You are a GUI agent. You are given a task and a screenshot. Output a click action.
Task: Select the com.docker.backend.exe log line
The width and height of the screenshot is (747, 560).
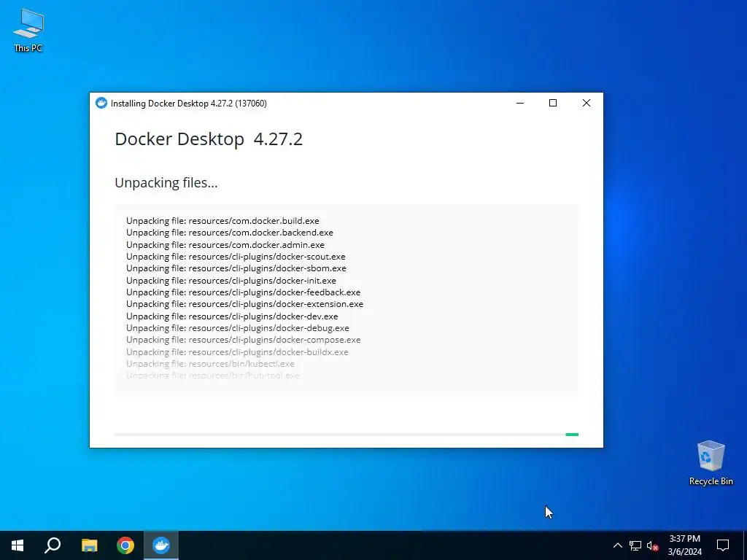(230, 233)
